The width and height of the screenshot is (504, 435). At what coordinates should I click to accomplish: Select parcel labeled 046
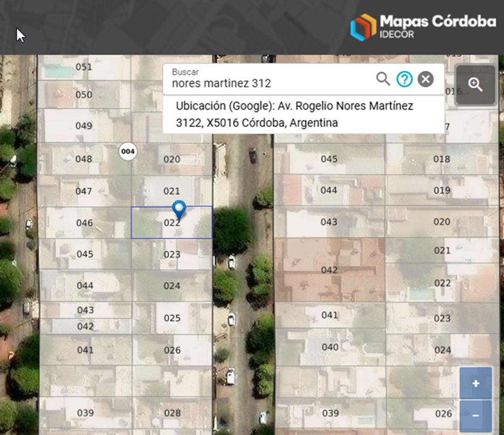tap(84, 223)
